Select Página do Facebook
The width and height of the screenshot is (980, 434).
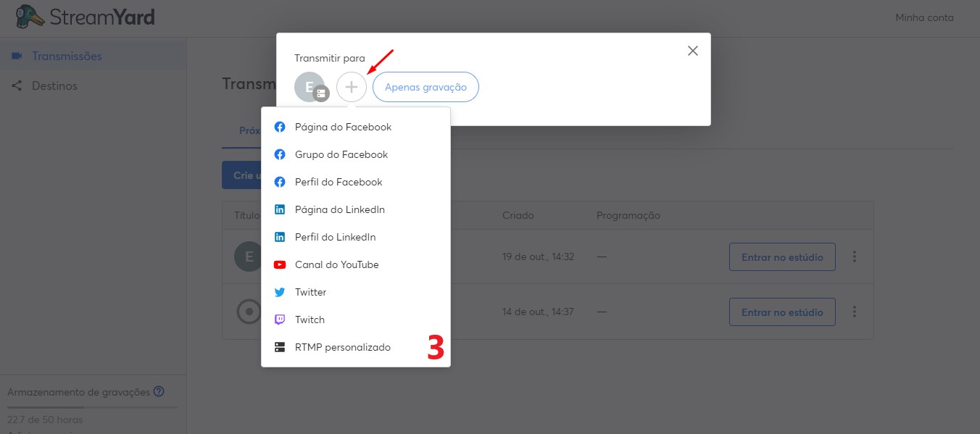[356, 128]
